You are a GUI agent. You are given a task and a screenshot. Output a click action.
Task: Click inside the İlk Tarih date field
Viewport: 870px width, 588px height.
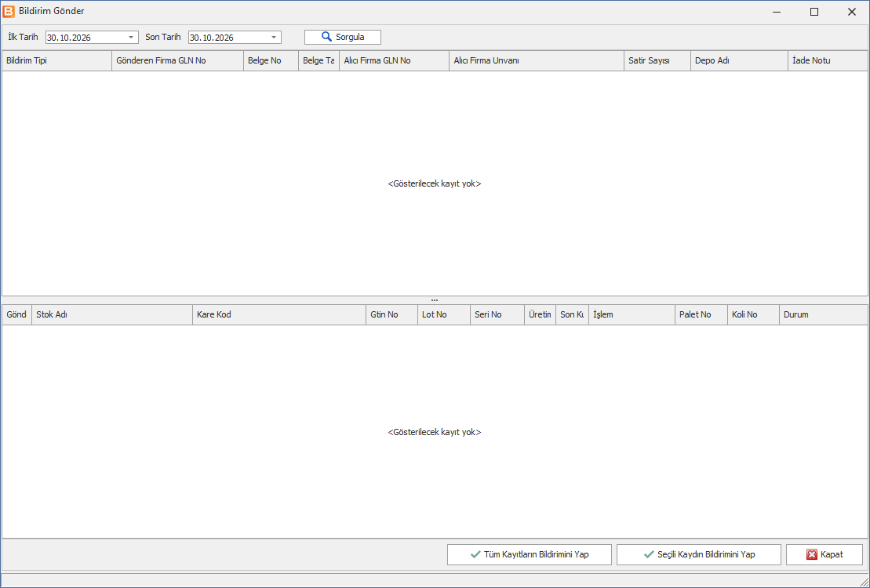86,37
